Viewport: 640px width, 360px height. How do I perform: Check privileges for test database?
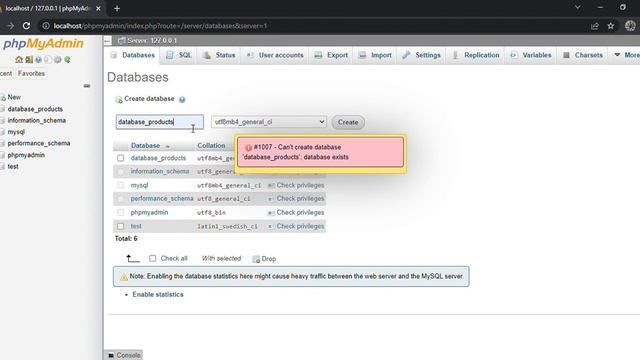296,226
